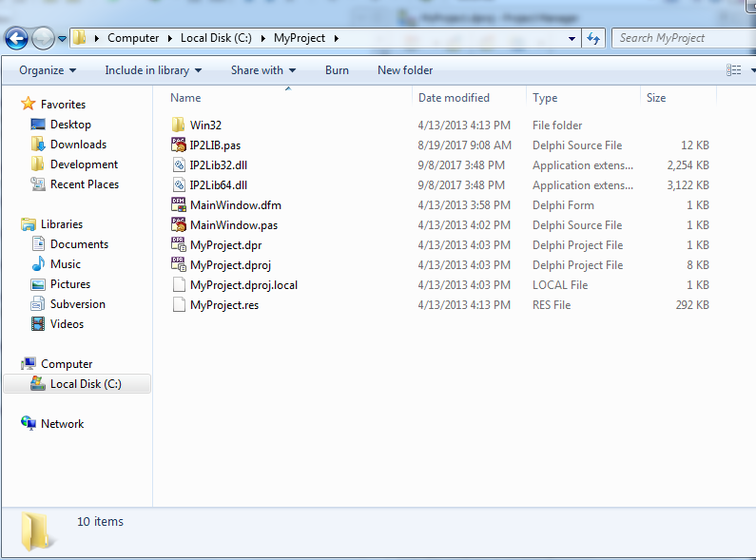Expand the Include in library dropdown
Viewport: 756px width, 560px height.
[152, 70]
